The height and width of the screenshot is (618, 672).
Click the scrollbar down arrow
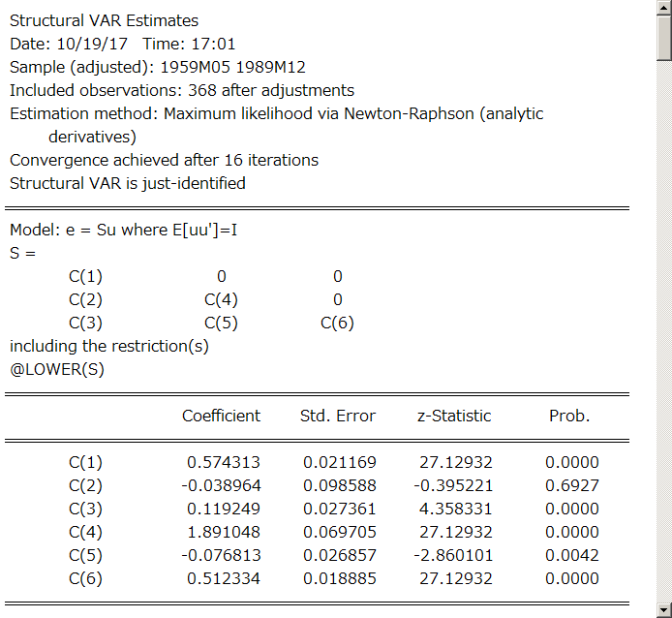tap(664, 609)
